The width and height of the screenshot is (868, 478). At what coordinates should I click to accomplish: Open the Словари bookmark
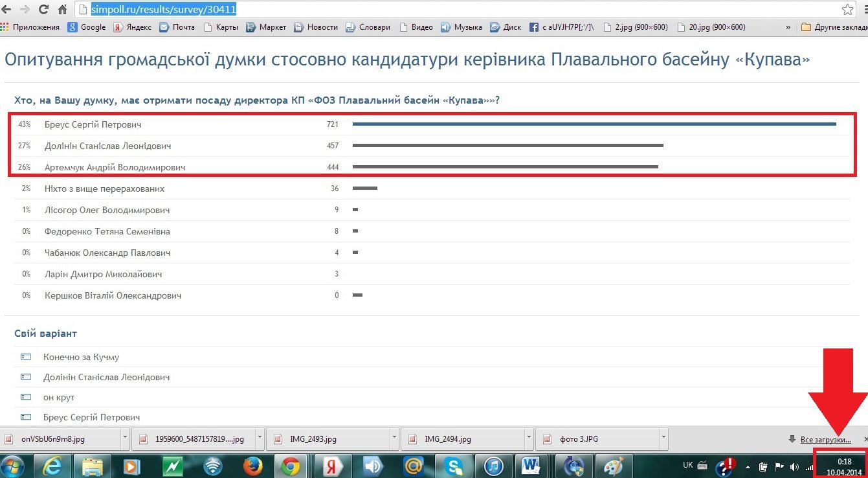click(x=368, y=27)
